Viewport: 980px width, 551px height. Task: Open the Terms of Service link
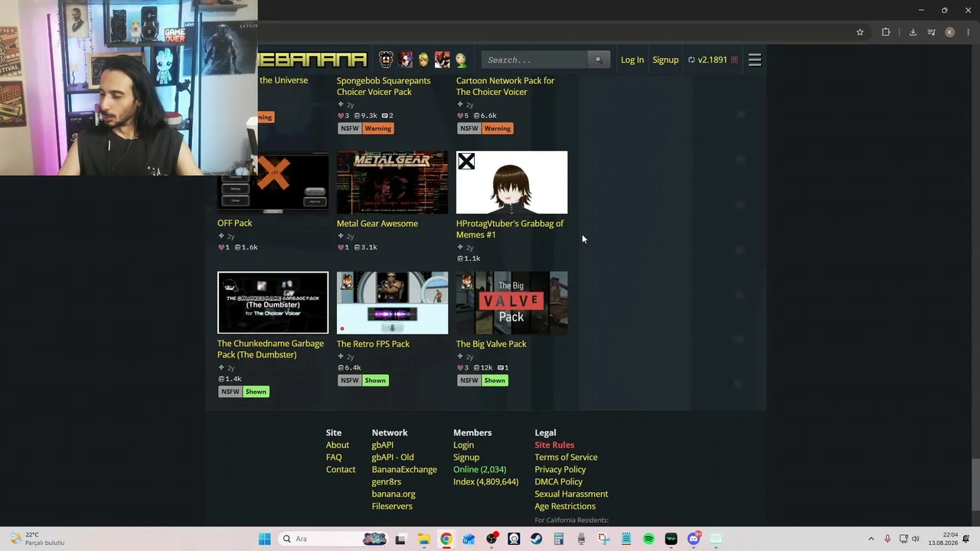(x=566, y=457)
